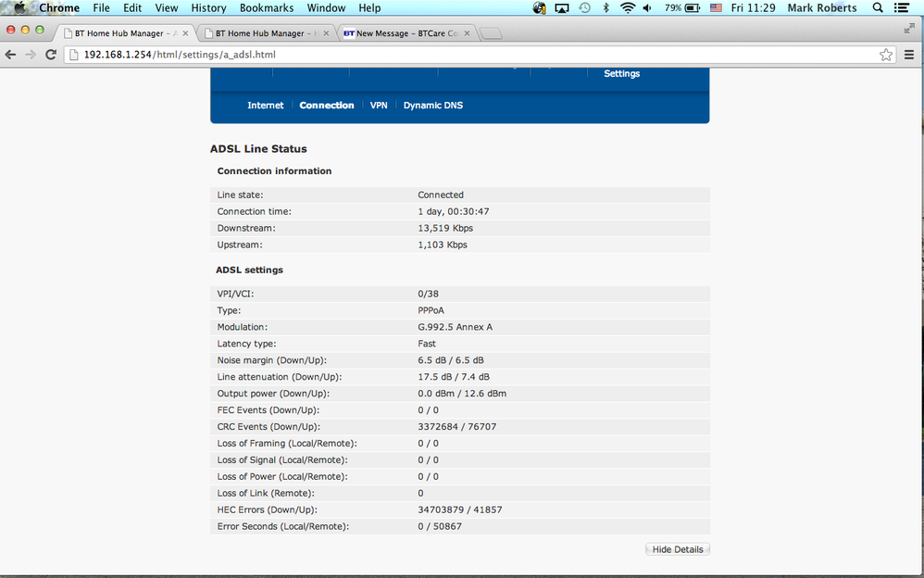Click the page icon in the address bar
Viewport: 924px width, 578px height.
74,55
